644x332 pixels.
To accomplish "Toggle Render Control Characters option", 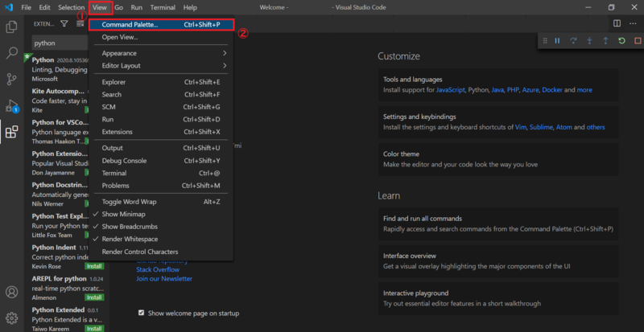I will [160, 252].
